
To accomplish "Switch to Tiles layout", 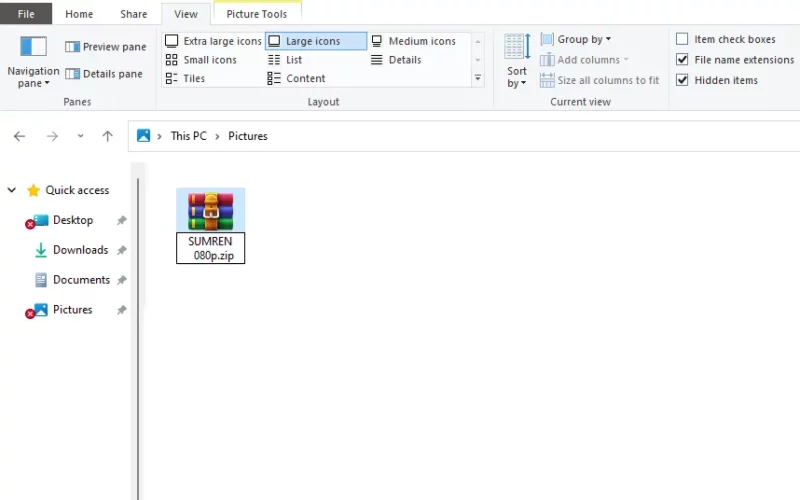I will 185,79.
